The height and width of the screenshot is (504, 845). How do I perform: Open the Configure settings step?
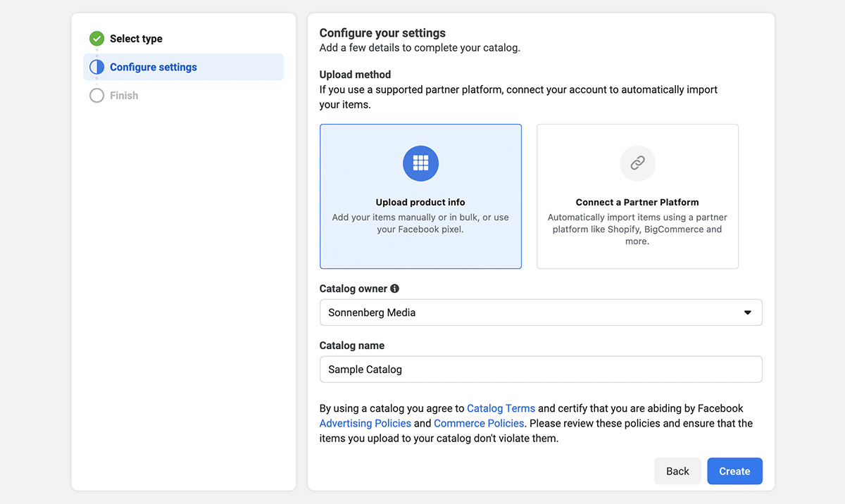pos(154,68)
